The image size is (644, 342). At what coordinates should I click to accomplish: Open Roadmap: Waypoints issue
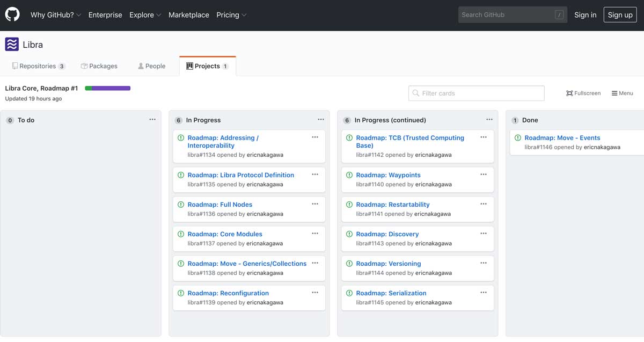pos(389,175)
